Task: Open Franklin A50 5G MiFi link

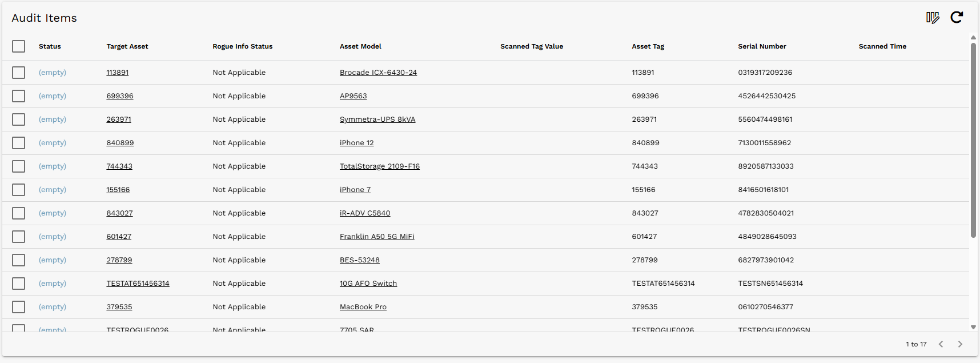Action: pyautogui.click(x=377, y=237)
